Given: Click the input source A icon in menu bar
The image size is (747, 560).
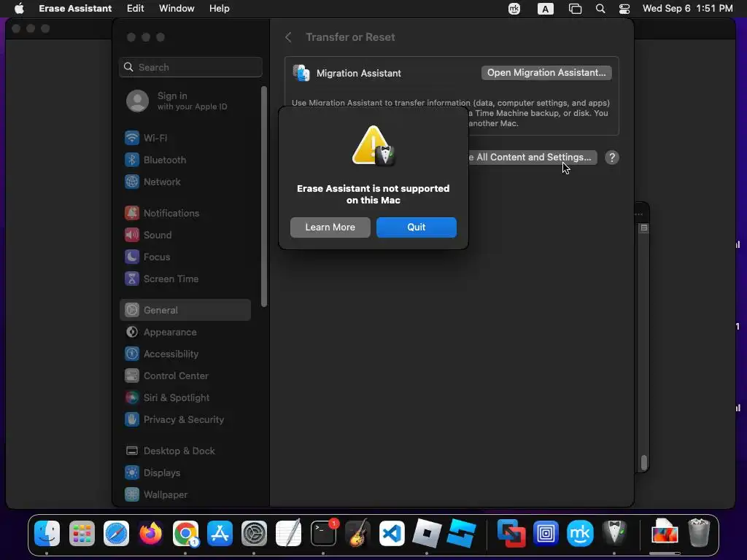Looking at the screenshot, I should pyautogui.click(x=546, y=9).
